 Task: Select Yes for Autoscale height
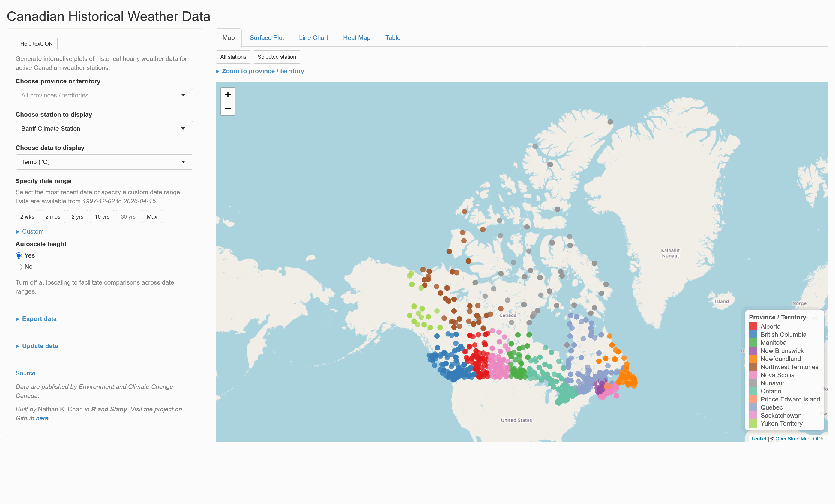pos(19,255)
